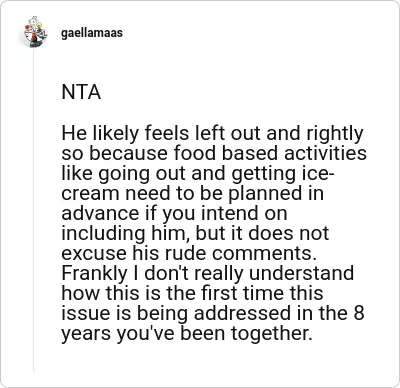Click the line "advance if you intend on"
The image size is (400, 388).
(x=174, y=214)
